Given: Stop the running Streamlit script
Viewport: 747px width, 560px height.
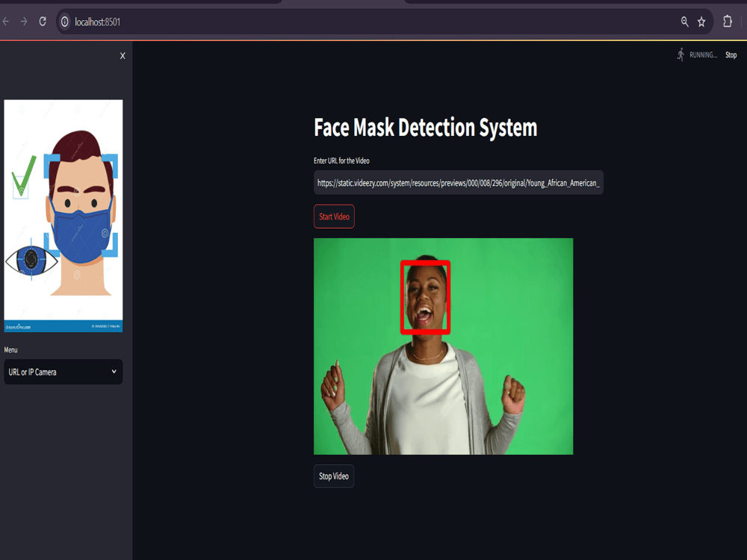Looking at the screenshot, I should 731,55.
